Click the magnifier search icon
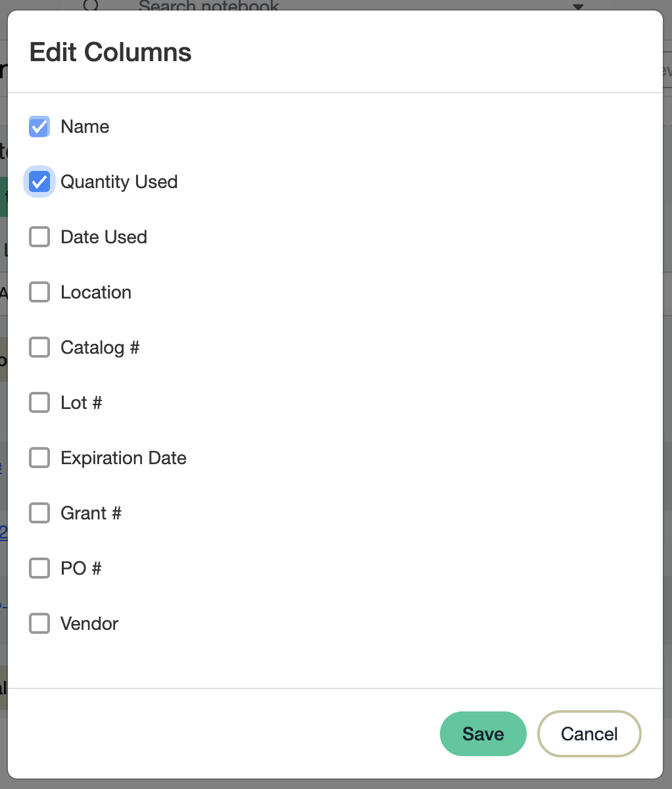Screen dimensions: 672x789 [91, 5]
